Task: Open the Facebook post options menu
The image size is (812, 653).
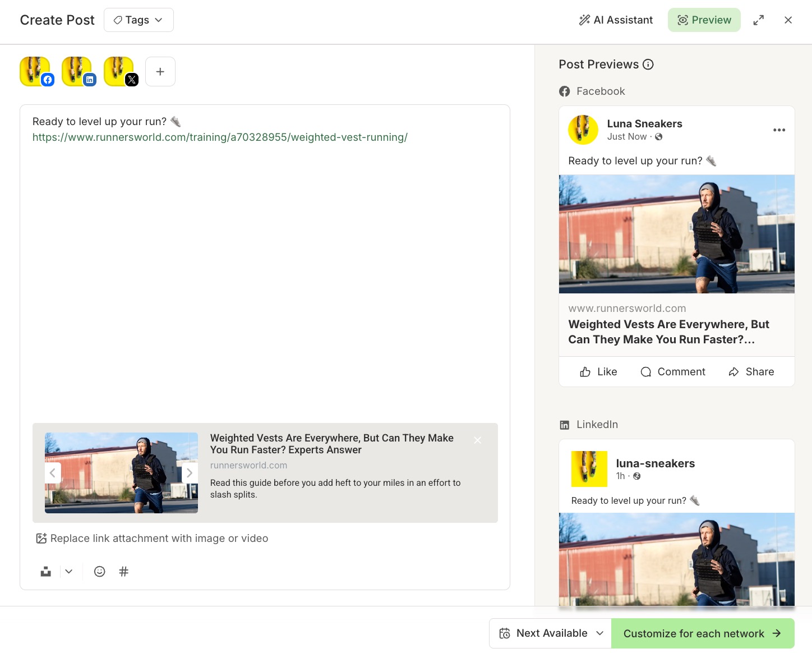Action: coord(779,130)
